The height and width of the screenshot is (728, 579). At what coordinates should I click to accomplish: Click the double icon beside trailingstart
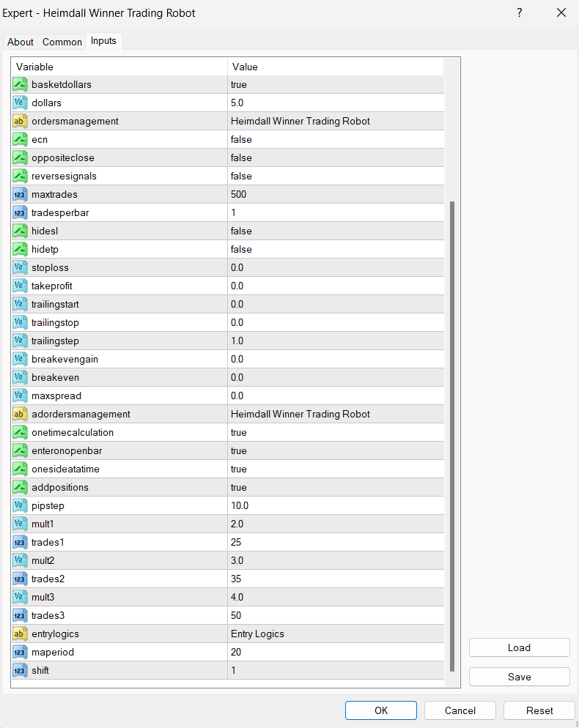click(20, 304)
